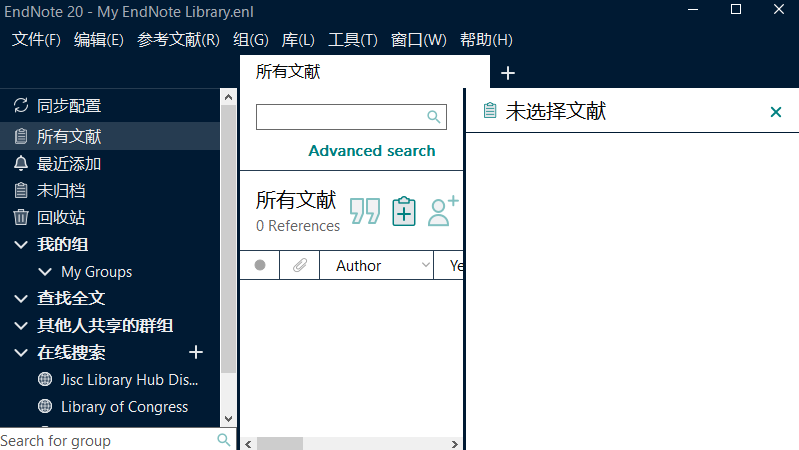Click horizontal scrollbar right arrow
Image resolution: width=799 pixels, height=450 pixels.
tap(455, 444)
